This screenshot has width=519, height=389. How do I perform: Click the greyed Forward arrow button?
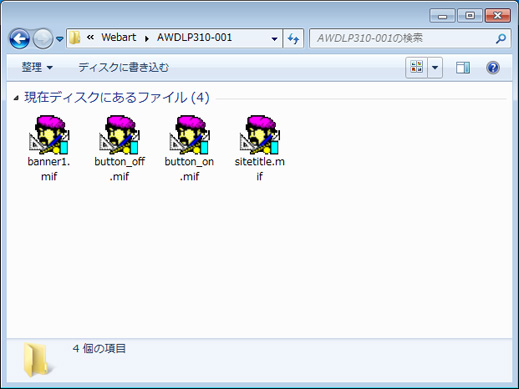[x=43, y=39]
